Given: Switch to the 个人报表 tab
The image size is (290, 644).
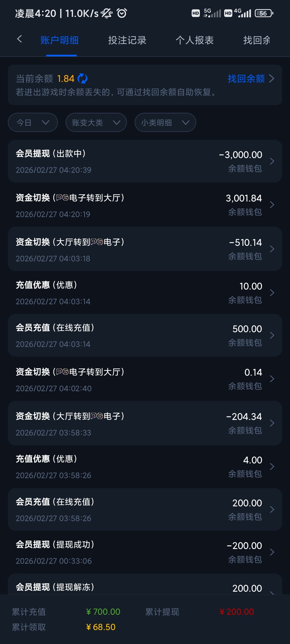Looking at the screenshot, I should click(195, 41).
